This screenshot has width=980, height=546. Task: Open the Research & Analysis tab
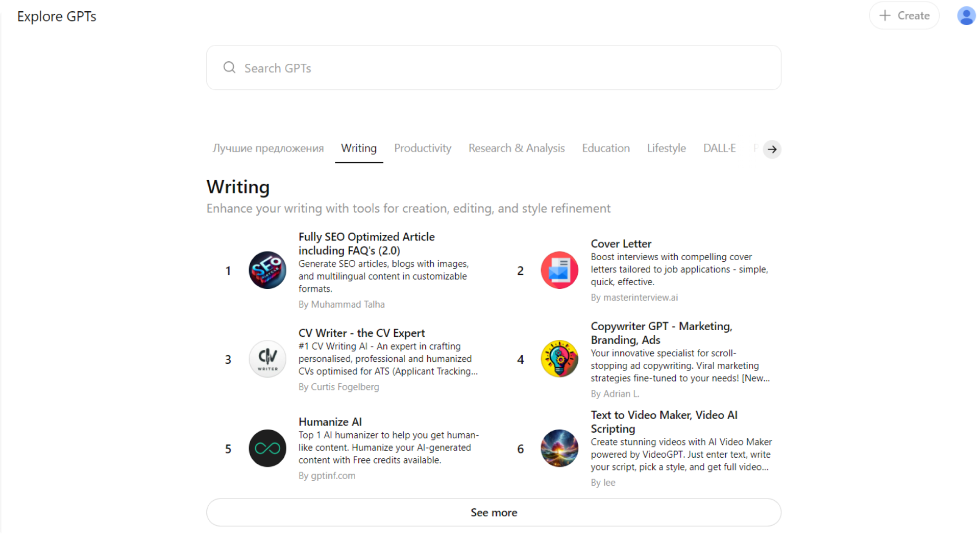517,148
